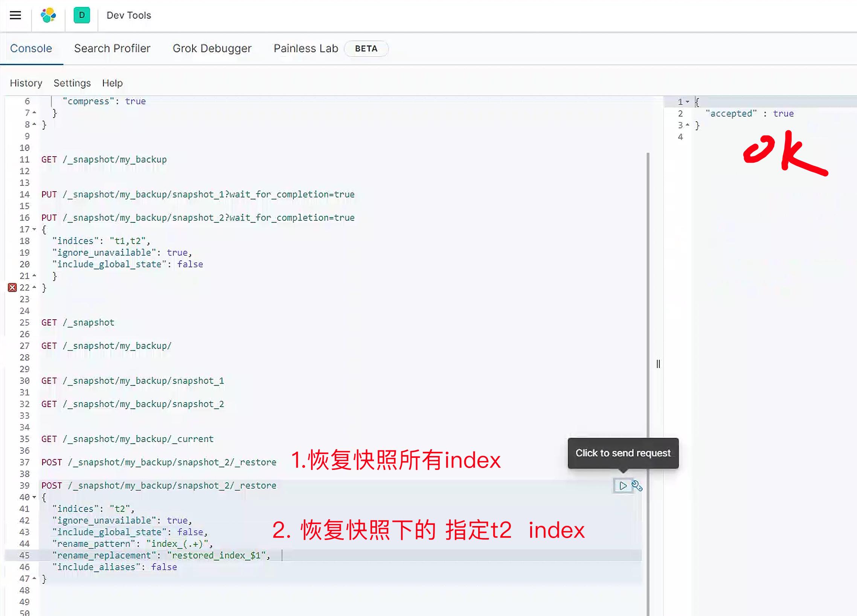Click the green D space avatar
This screenshot has width=857, height=616.
82,15
